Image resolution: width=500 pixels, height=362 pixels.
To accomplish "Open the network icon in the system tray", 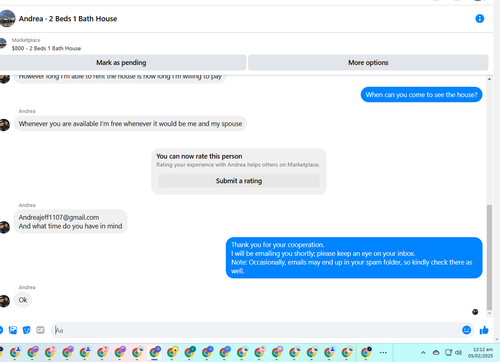I will [x=449, y=352].
